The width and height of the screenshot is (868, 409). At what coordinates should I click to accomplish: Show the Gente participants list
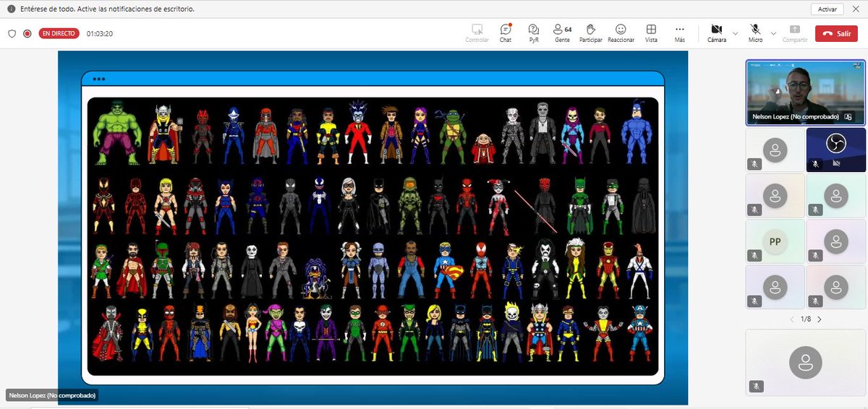pyautogui.click(x=562, y=33)
